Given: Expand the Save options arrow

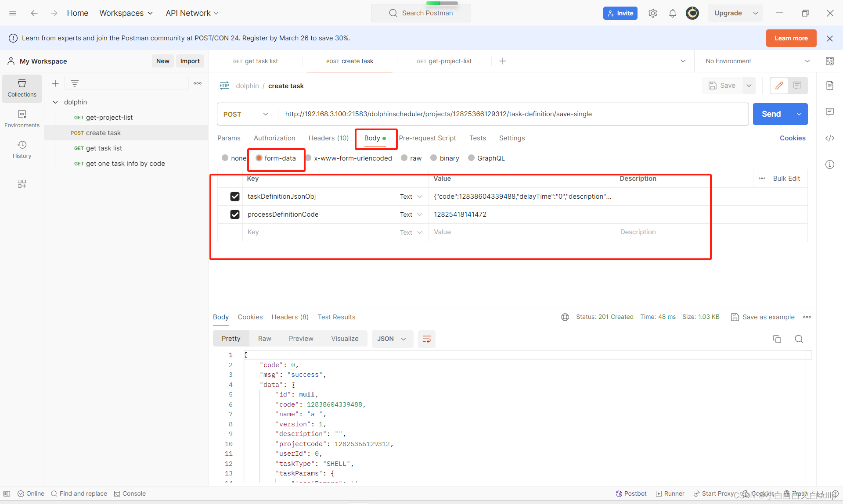Looking at the screenshot, I should pyautogui.click(x=749, y=86).
